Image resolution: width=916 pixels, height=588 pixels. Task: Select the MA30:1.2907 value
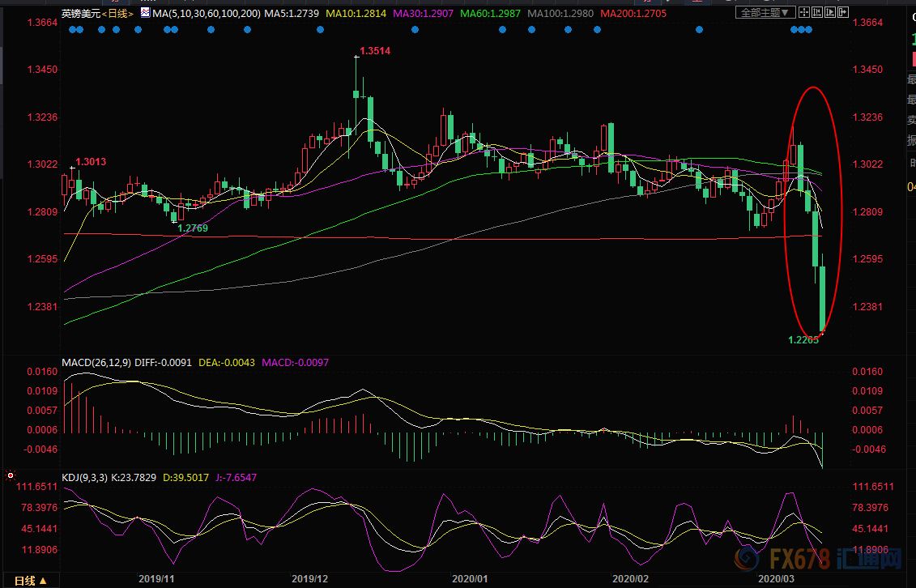(x=423, y=13)
